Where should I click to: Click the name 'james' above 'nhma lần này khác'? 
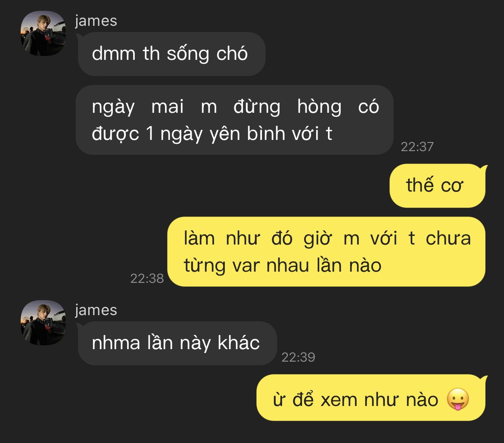tap(96, 310)
